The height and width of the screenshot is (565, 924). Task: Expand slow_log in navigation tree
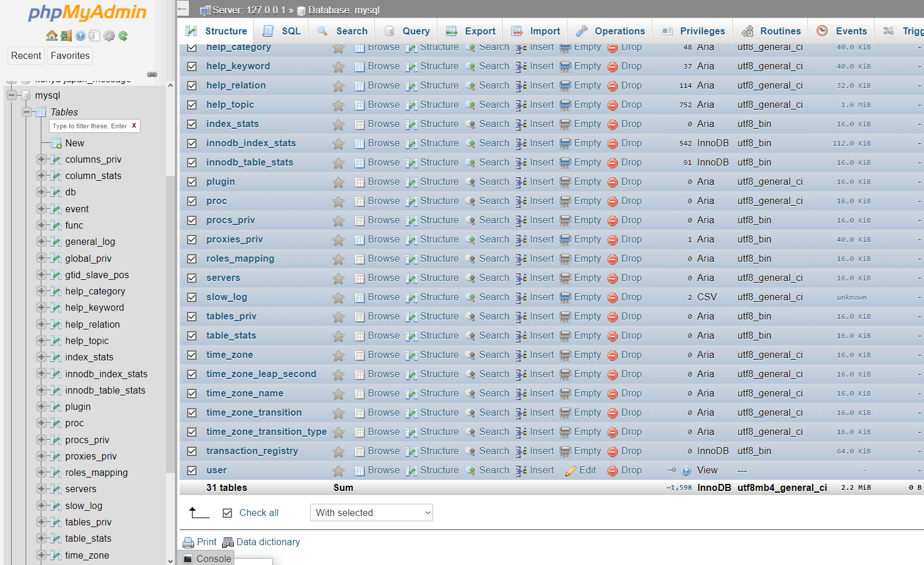click(x=41, y=506)
